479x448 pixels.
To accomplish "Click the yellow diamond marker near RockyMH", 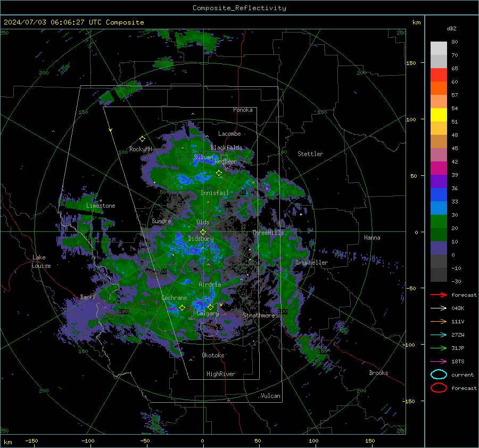I will coord(142,139).
